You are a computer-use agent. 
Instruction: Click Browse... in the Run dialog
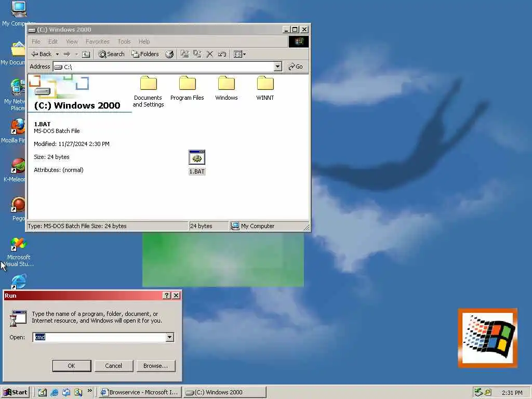pyautogui.click(x=155, y=366)
